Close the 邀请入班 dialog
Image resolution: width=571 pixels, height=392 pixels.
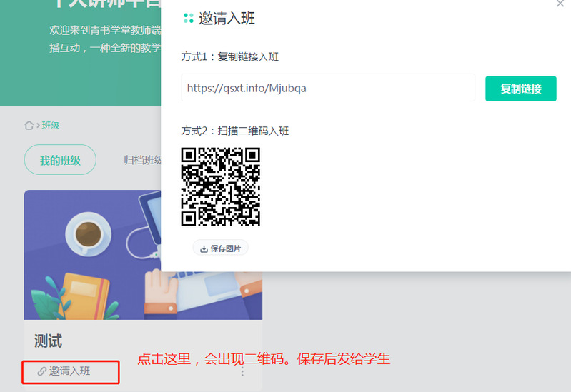tap(560, 4)
